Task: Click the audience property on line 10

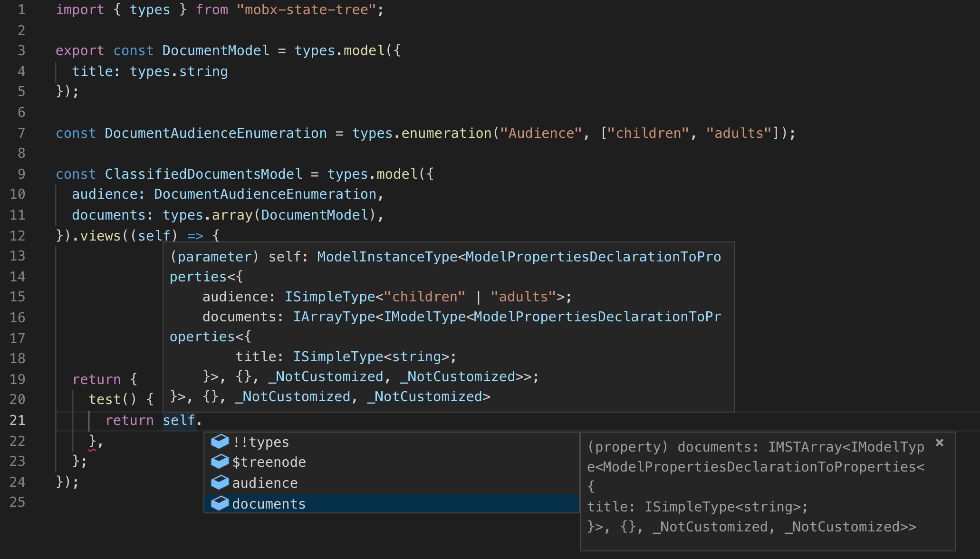Action: 105,194
